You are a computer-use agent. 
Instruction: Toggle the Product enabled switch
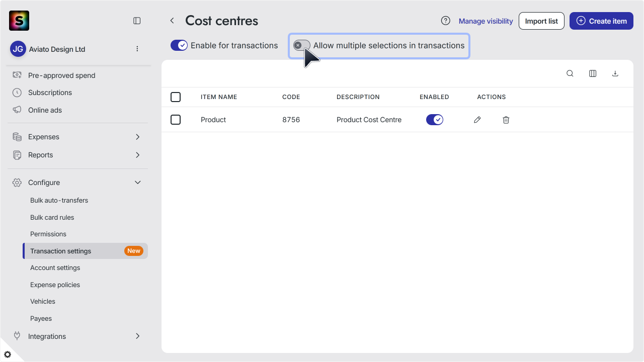[435, 120]
